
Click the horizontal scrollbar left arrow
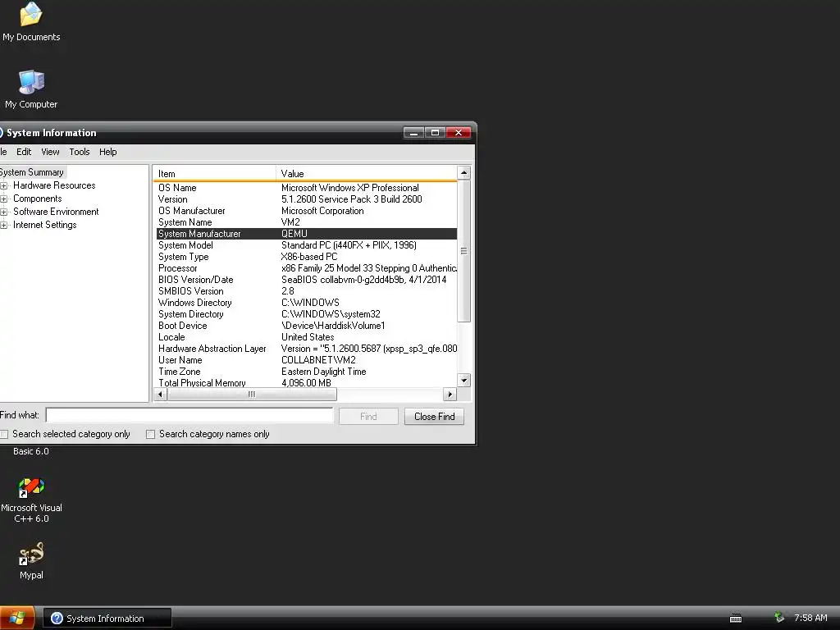click(x=160, y=395)
